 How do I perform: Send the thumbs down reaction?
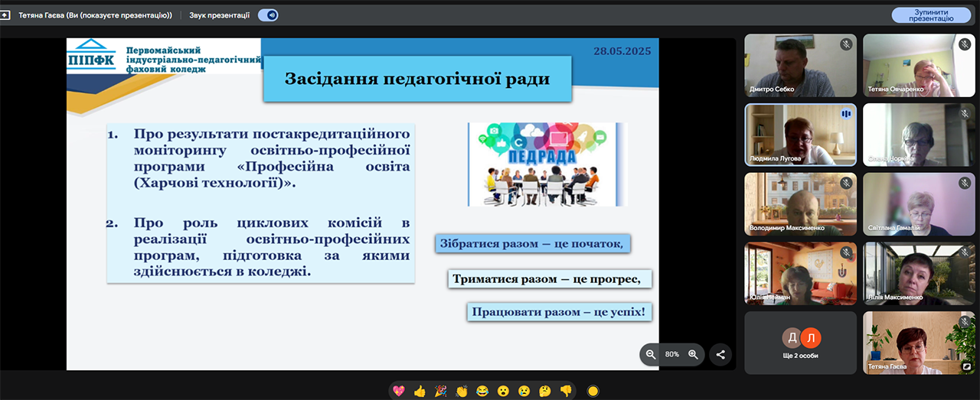coord(566,391)
